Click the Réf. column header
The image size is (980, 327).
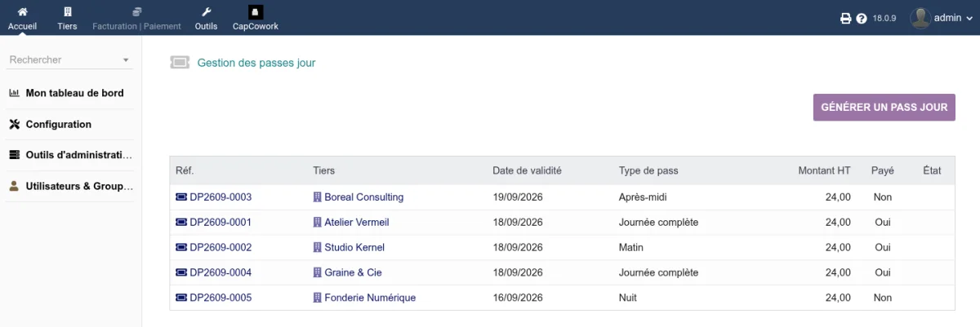coord(185,170)
